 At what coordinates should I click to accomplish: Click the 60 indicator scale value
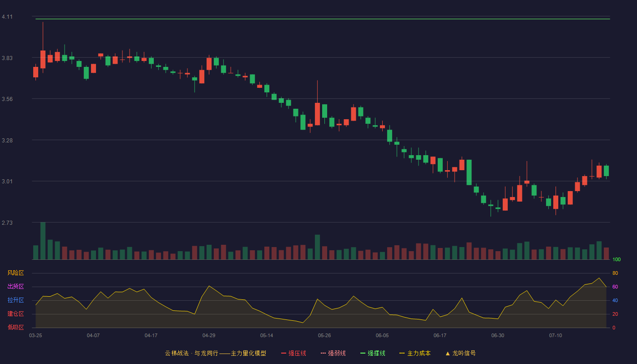(x=615, y=287)
